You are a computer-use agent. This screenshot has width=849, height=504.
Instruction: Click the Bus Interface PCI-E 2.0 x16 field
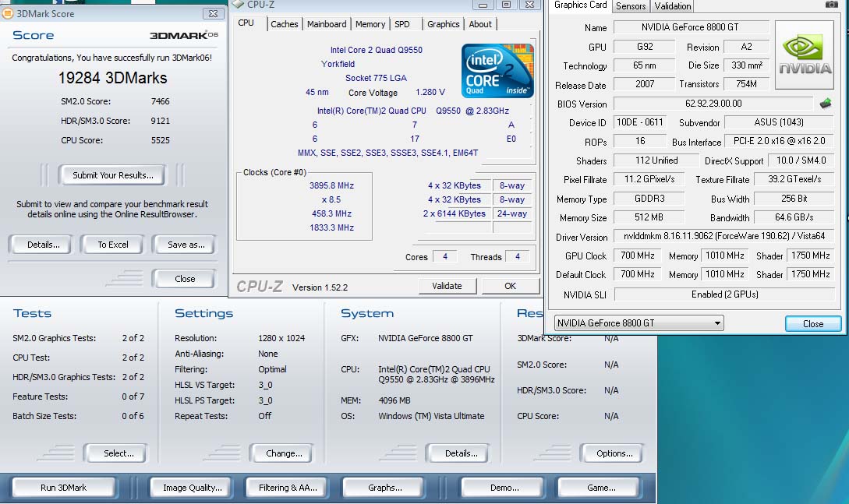(779, 141)
